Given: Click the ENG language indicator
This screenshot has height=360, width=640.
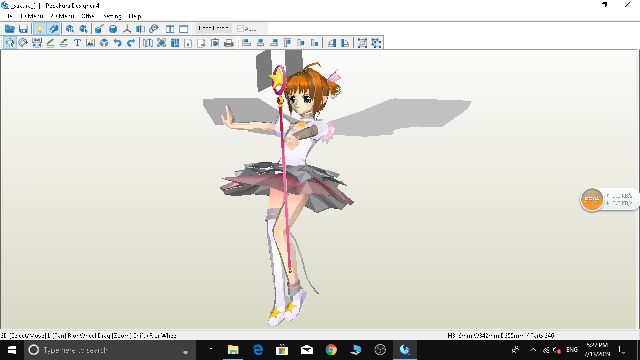Looking at the screenshot, I should coord(572,350).
